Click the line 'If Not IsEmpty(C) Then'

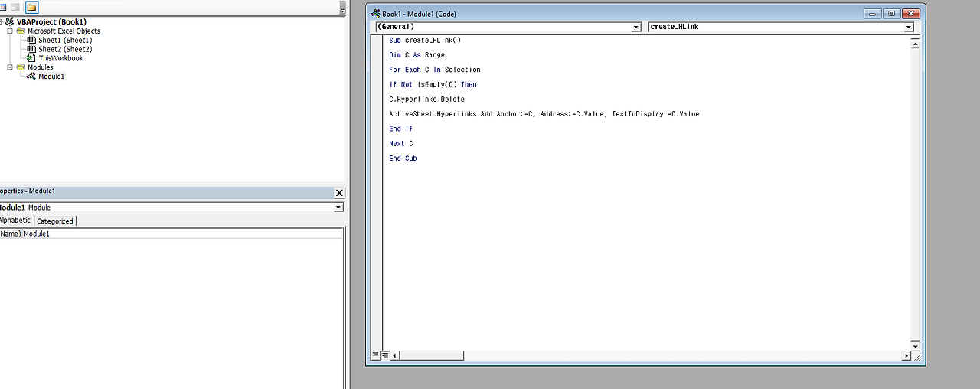433,84
